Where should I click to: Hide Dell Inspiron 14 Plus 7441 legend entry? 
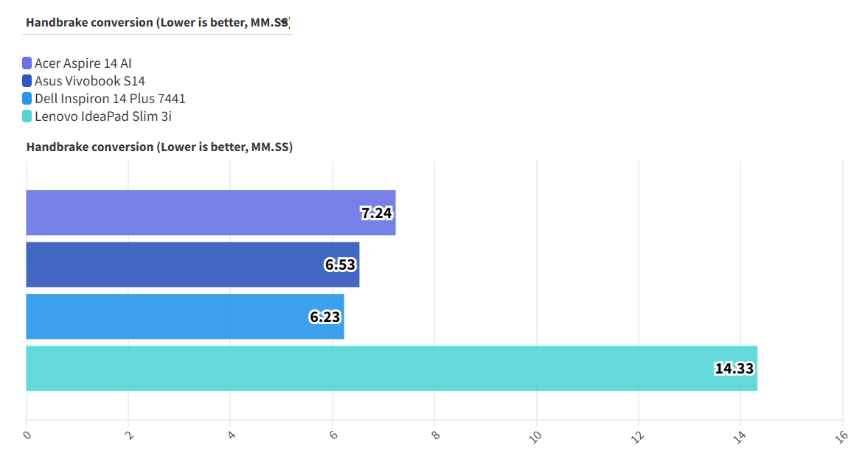[110, 99]
